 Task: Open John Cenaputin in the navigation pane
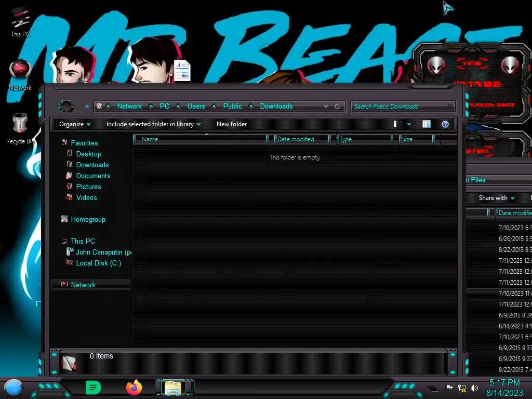(103, 252)
